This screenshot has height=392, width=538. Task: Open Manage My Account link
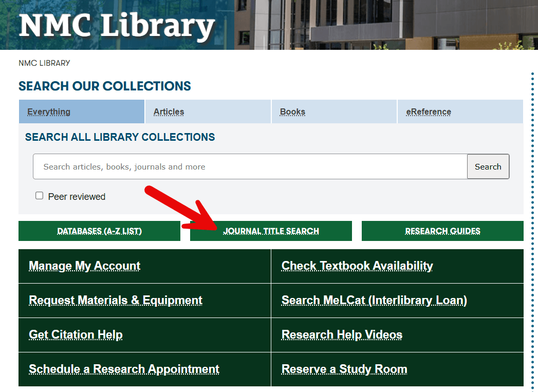[x=84, y=266]
